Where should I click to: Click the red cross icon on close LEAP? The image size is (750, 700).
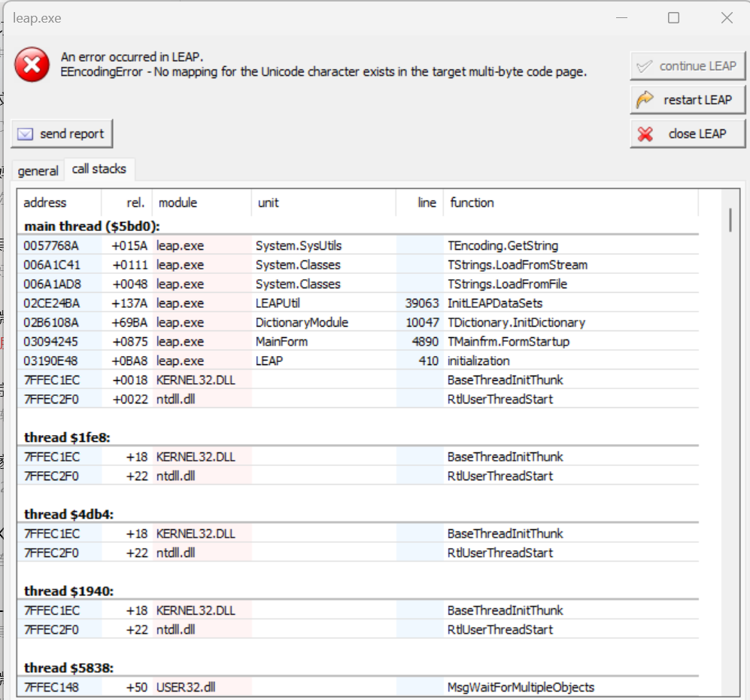click(x=645, y=134)
